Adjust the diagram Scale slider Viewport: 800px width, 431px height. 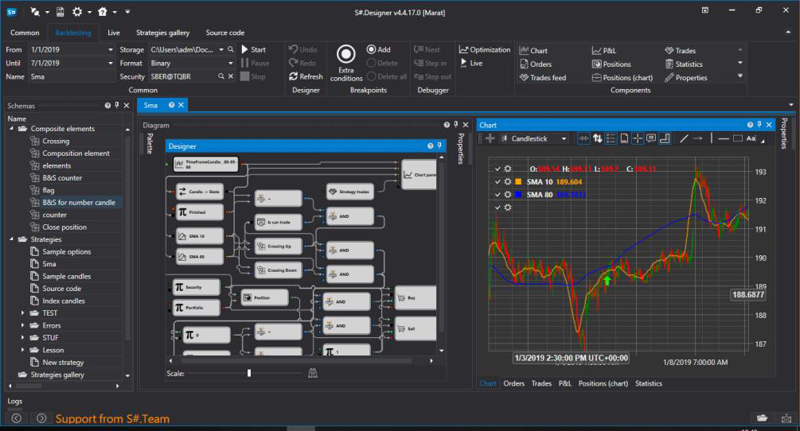(x=249, y=373)
